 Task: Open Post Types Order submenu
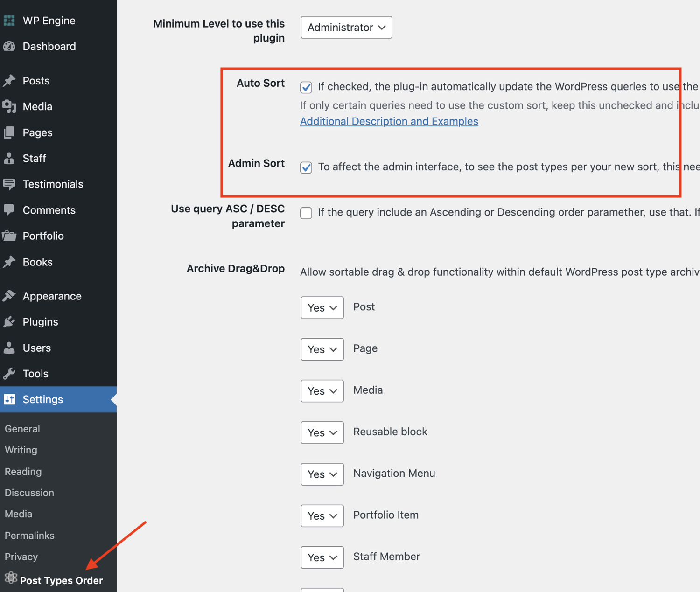(61, 580)
